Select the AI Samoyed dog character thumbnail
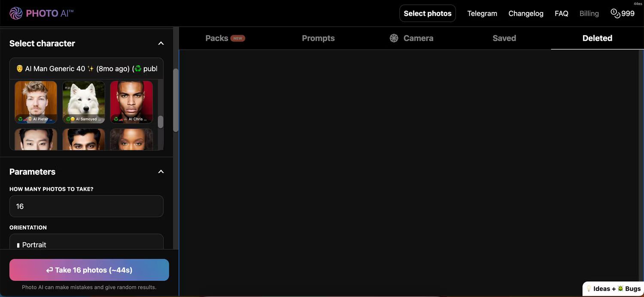 point(84,102)
